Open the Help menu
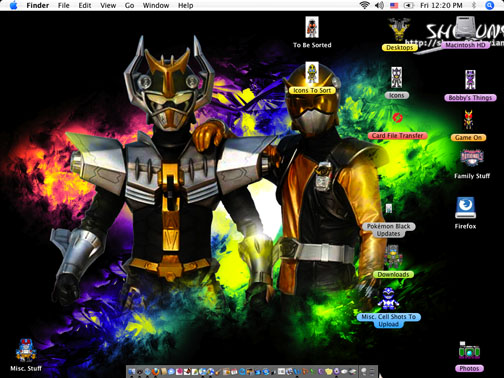This screenshot has height=378, width=504. coord(185,5)
